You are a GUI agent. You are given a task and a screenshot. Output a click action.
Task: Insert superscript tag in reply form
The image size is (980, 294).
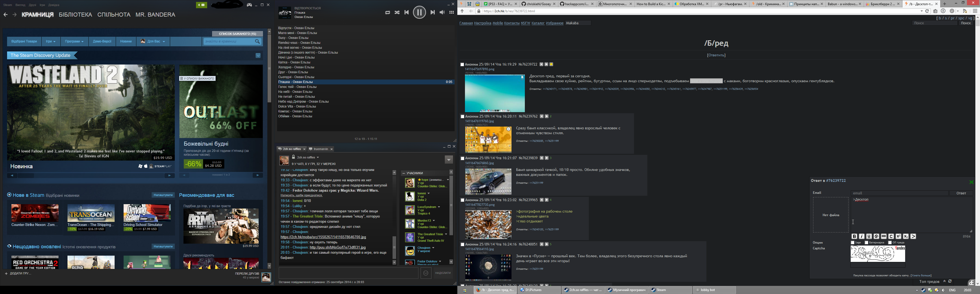coord(899,236)
